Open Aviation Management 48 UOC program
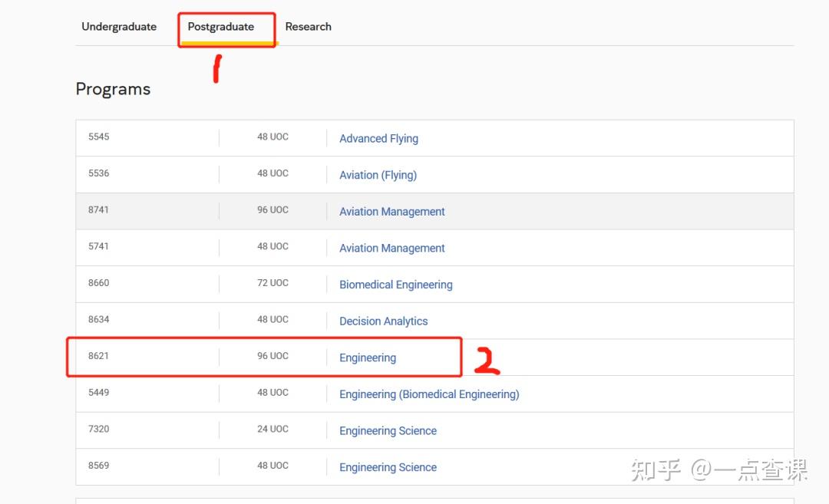The height and width of the screenshot is (504, 829). (x=391, y=249)
